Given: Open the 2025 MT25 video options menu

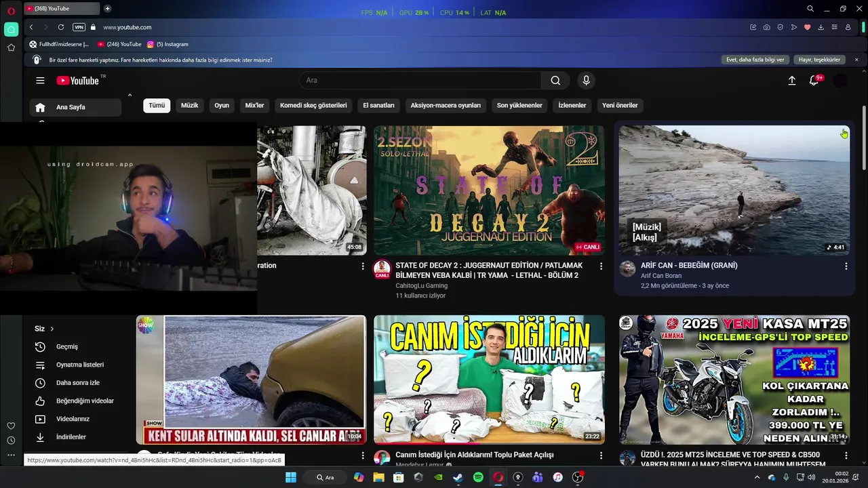Looking at the screenshot, I should [846, 455].
